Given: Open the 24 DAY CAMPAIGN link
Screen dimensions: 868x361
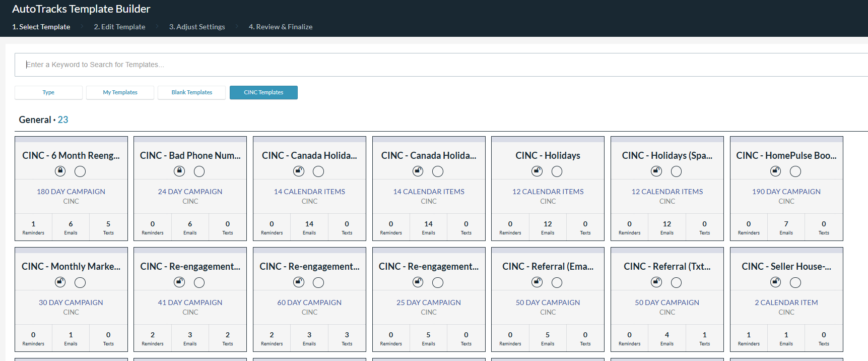Looking at the screenshot, I should tap(190, 192).
